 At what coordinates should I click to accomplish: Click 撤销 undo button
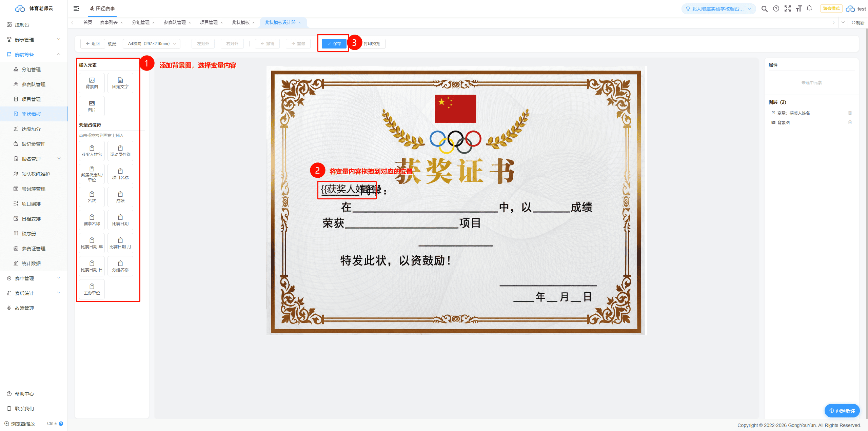(x=268, y=44)
